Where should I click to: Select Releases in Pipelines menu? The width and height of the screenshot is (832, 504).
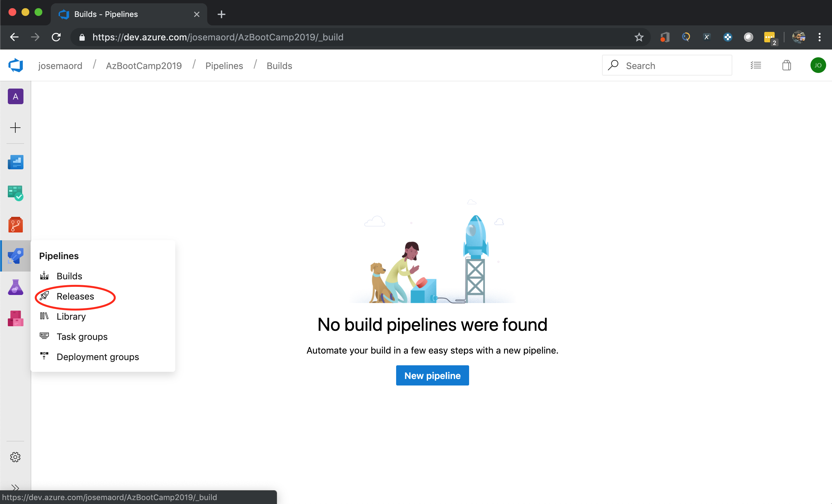pos(75,296)
